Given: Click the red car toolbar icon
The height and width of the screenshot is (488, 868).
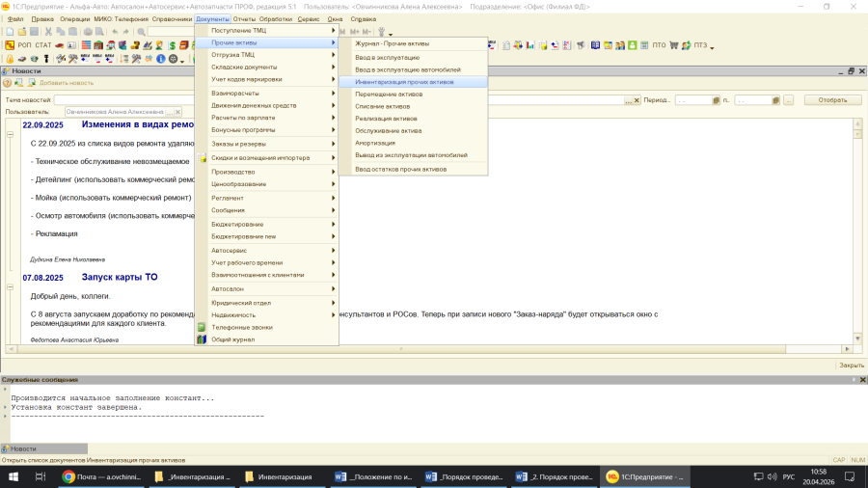Looking at the screenshot, I should tap(59, 45).
